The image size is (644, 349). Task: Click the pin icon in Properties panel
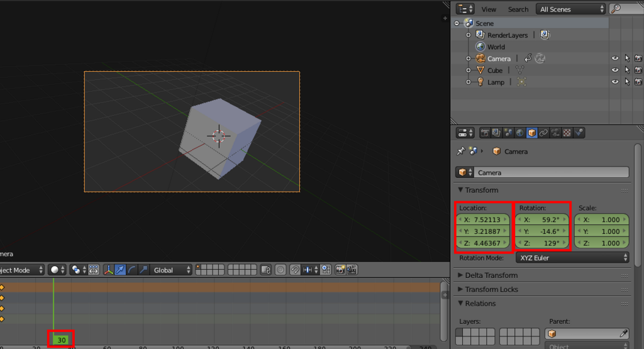(x=460, y=152)
